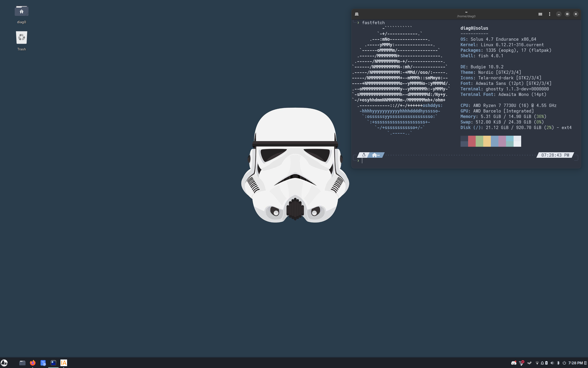Open the Ghostty three-dot main menu

click(550, 14)
